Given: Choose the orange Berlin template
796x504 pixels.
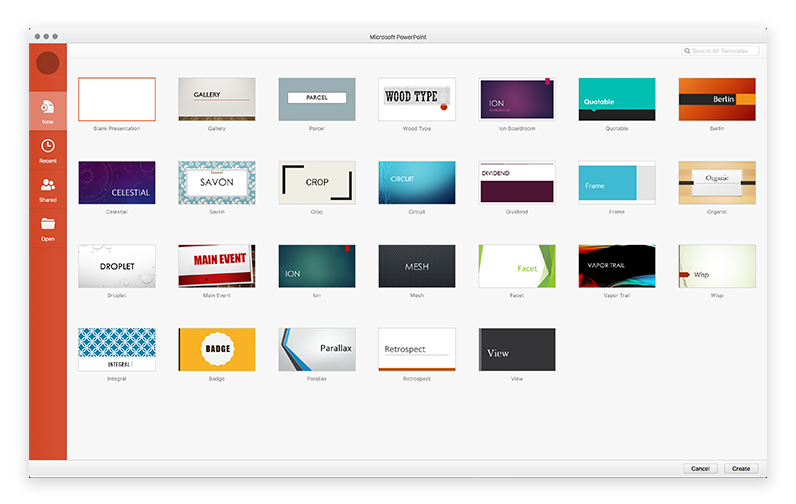Looking at the screenshot, I should 716,99.
